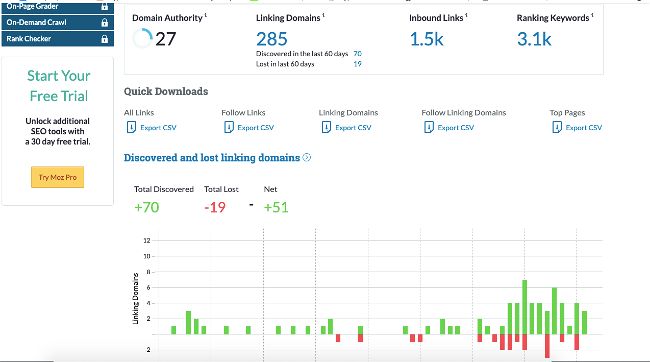Click the Inbound Links value 1.5k

[427, 39]
